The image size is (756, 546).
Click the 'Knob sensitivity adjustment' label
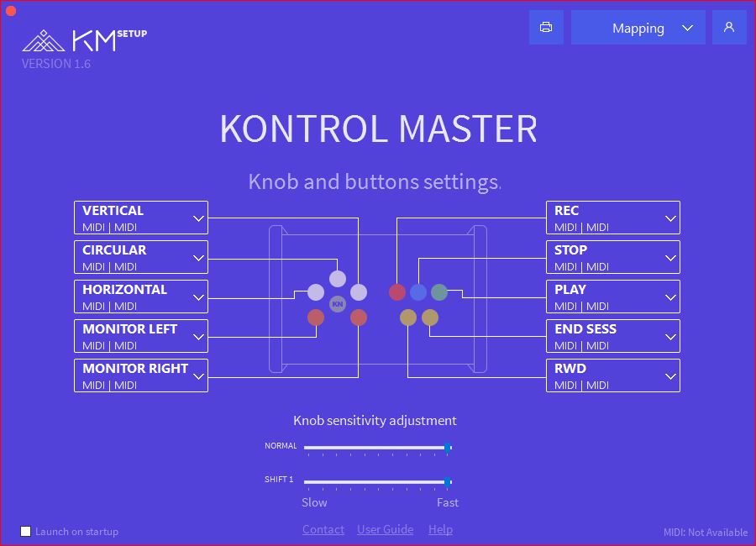[375, 421]
